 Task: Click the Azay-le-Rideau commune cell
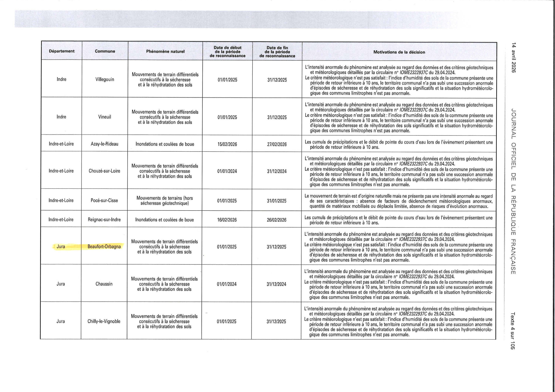(104, 144)
